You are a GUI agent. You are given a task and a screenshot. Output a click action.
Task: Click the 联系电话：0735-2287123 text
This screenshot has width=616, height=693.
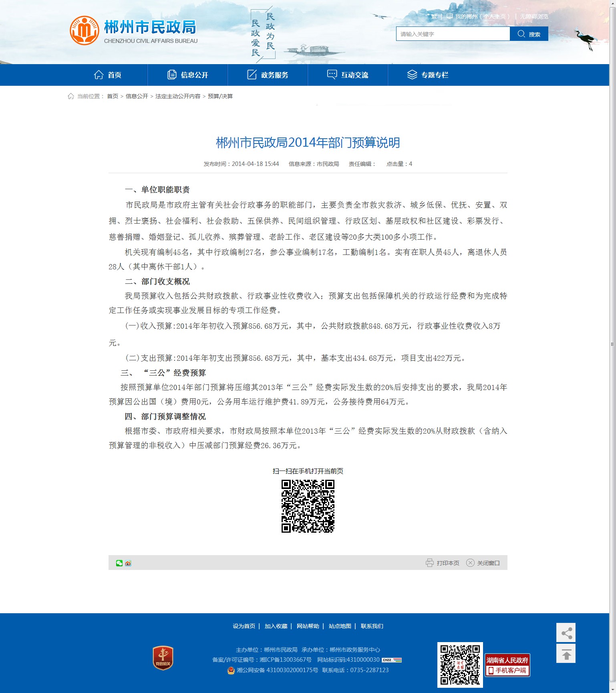point(356,670)
